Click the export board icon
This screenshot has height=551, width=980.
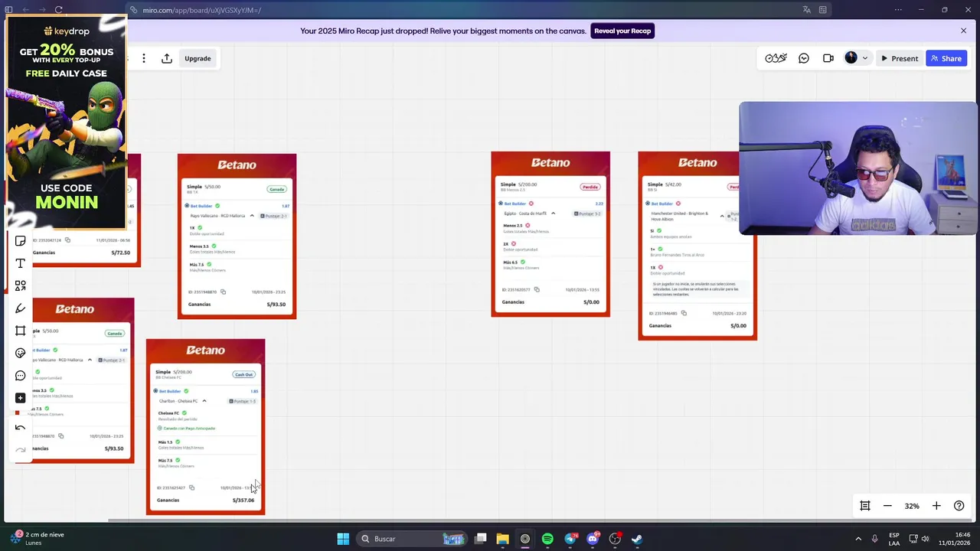[x=166, y=58]
